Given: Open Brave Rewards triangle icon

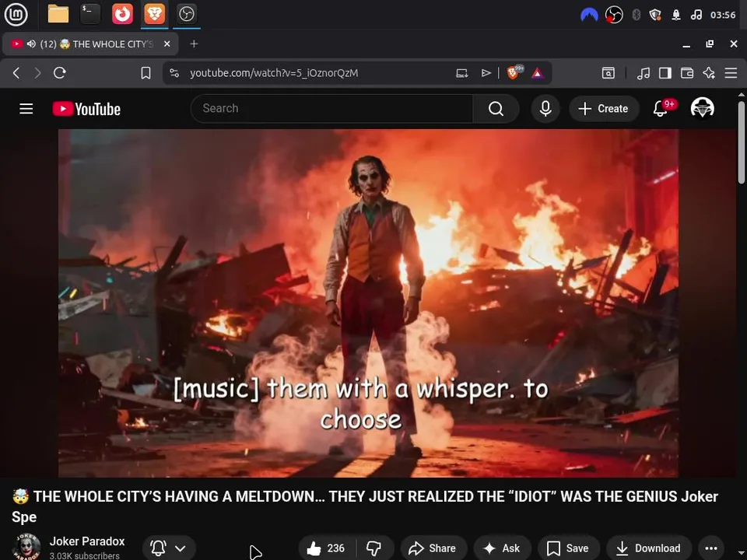Looking at the screenshot, I should (x=538, y=73).
